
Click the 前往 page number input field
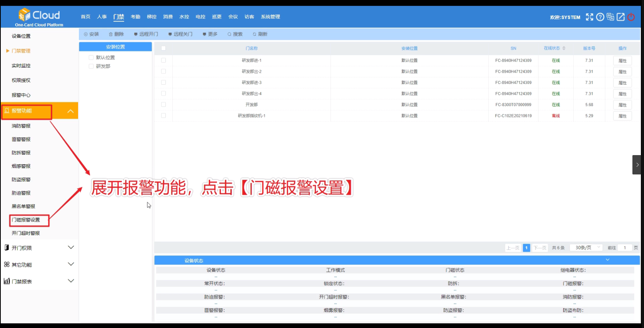pyautogui.click(x=625, y=248)
